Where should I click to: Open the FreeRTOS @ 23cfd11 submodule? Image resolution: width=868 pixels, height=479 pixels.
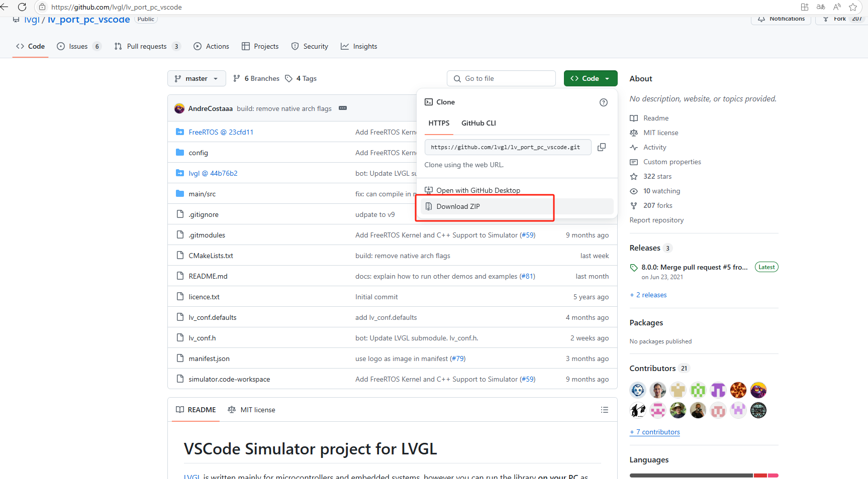(x=221, y=132)
